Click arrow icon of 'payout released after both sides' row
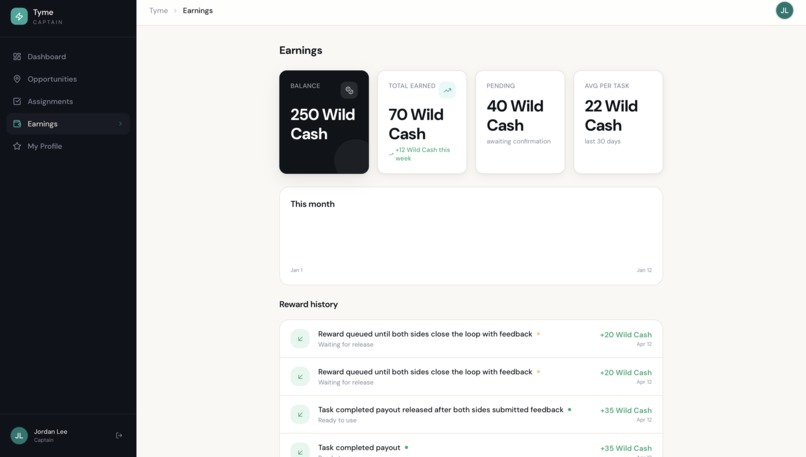The height and width of the screenshot is (457, 806). pos(300,414)
